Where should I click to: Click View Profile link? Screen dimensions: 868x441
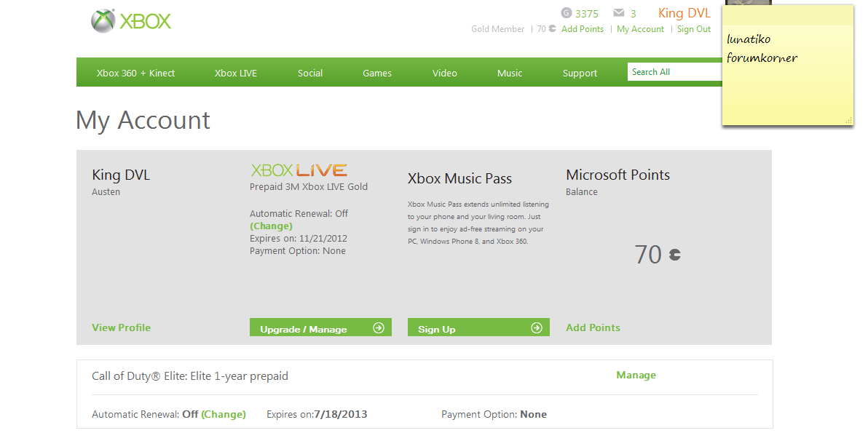tap(121, 327)
